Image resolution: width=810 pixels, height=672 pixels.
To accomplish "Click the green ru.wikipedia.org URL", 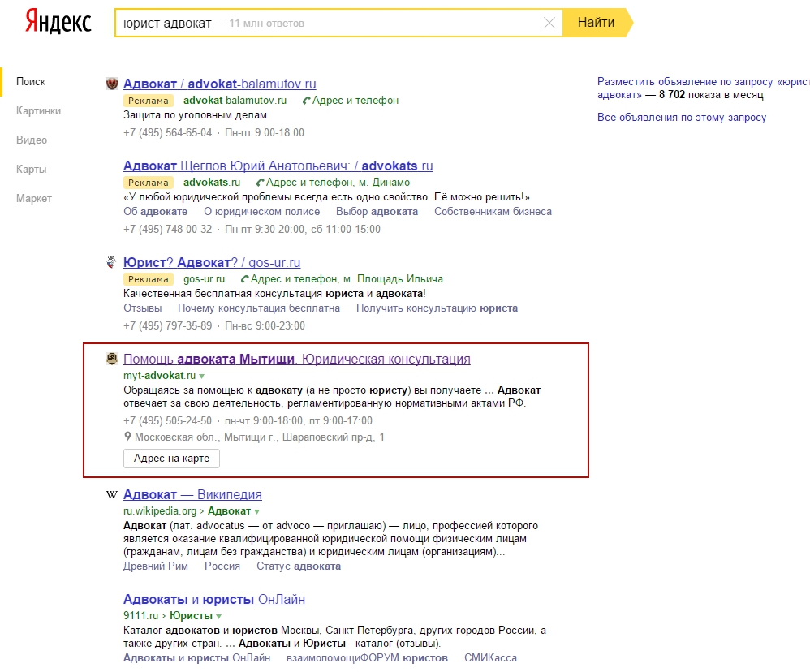I will pos(160,510).
